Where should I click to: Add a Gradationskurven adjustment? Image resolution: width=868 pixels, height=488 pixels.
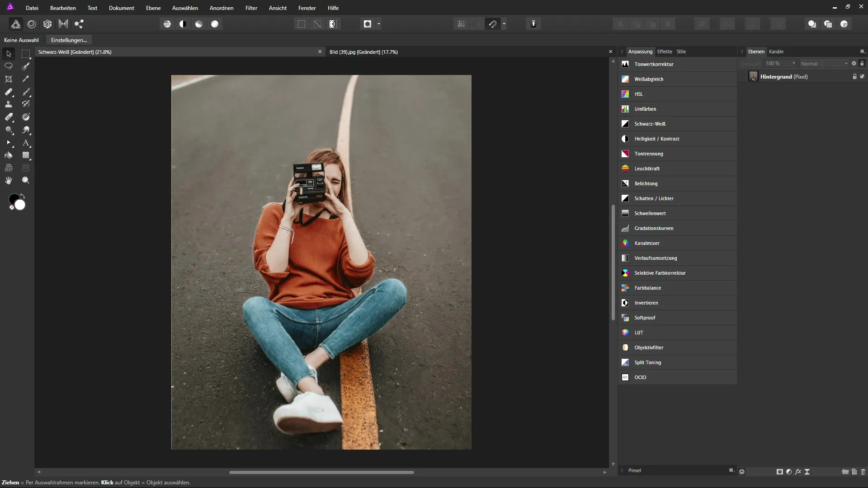[677, 228]
